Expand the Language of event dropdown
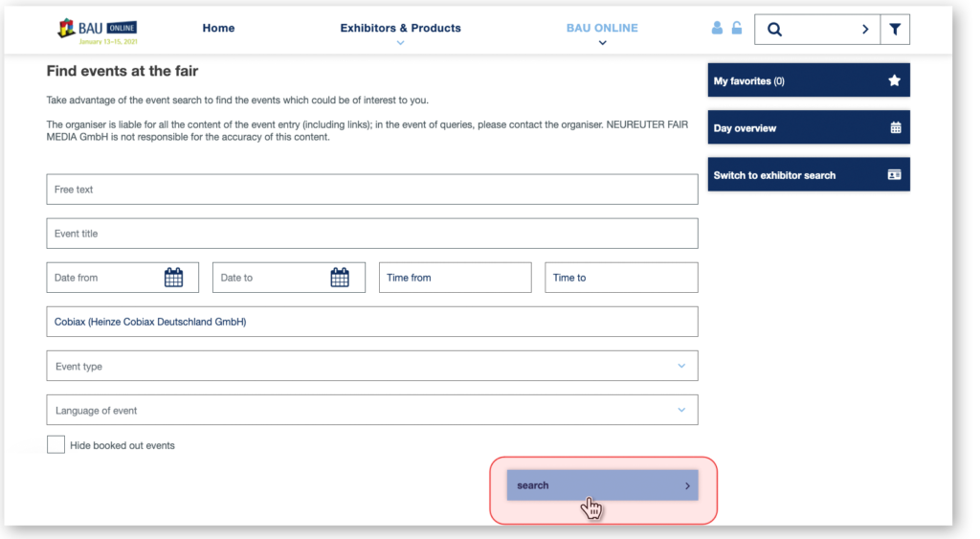980x539 pixels. coord(681,410)
